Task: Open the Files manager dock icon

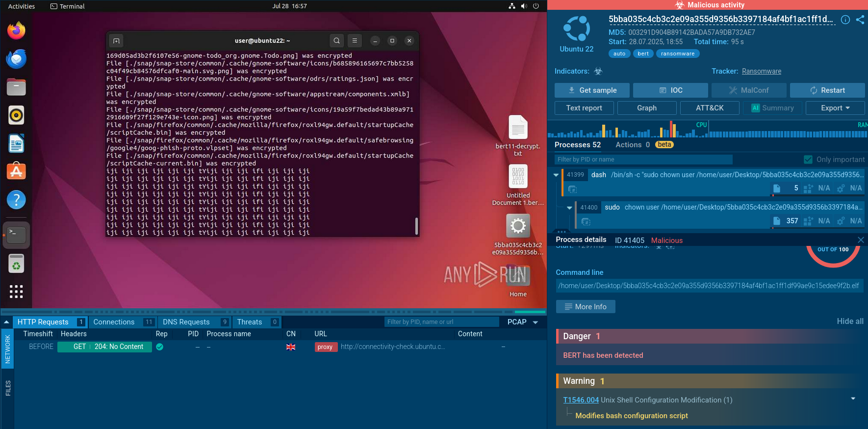Action: (16, 87)
